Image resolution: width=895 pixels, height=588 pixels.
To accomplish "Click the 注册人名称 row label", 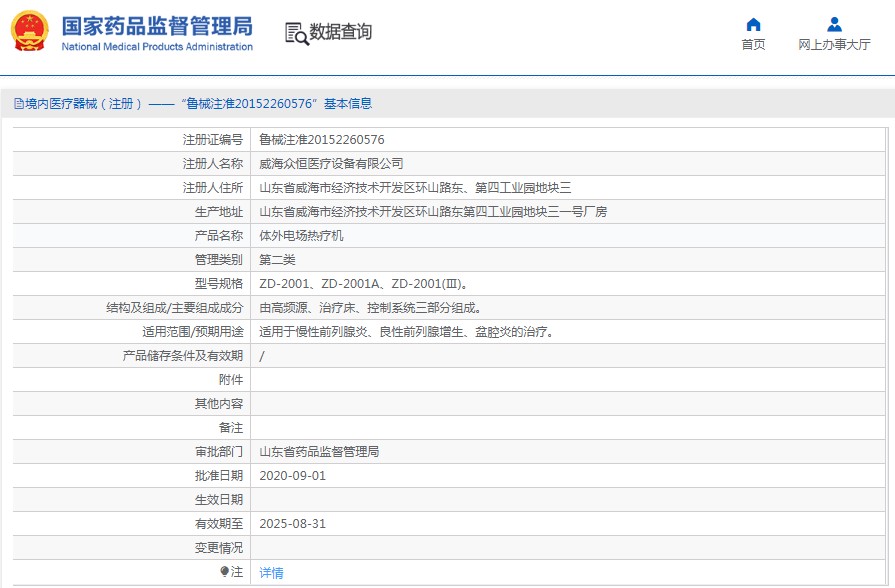I will pyautogui.click(x=213, y=164).
